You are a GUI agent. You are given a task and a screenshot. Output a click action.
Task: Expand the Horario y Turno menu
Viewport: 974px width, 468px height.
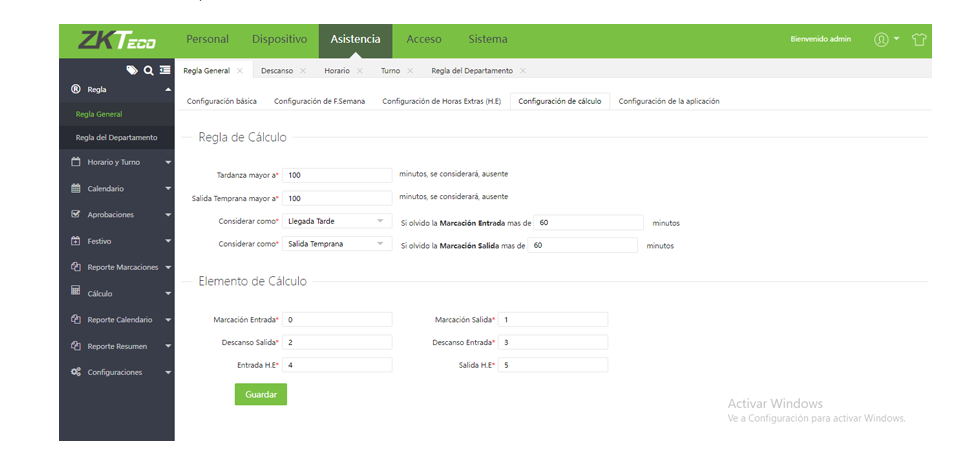[x=168, y=162]
